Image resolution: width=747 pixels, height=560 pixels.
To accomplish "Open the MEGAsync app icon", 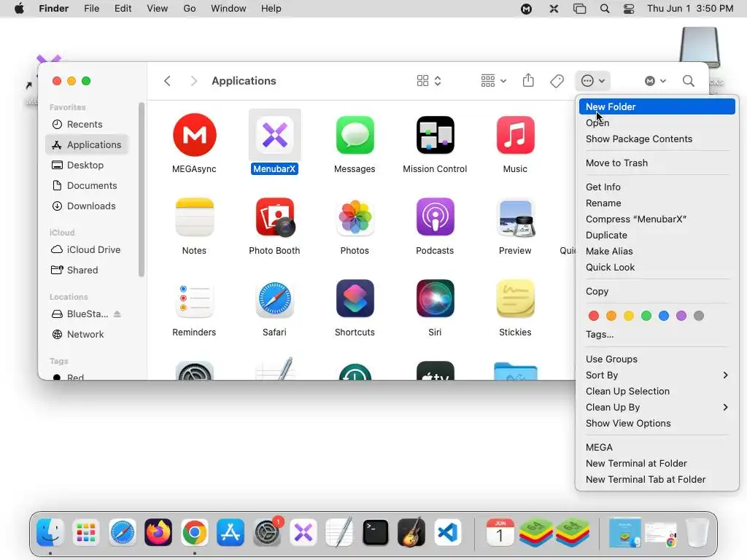I will [x=194, y=135].
